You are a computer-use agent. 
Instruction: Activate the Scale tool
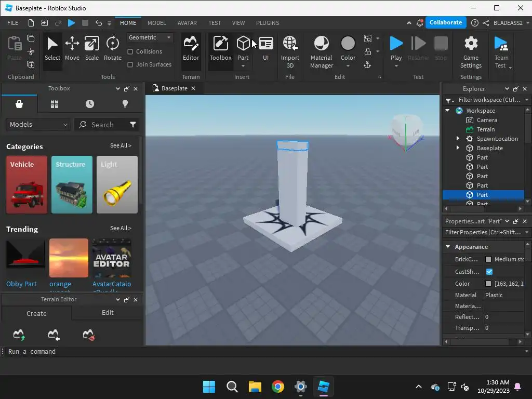click(91, 49)
